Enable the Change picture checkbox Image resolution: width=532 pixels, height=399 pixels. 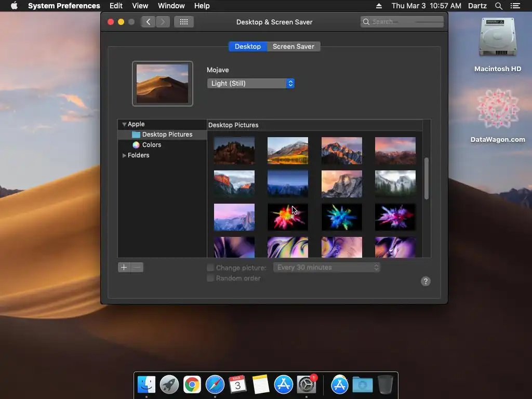click(210, 268)
